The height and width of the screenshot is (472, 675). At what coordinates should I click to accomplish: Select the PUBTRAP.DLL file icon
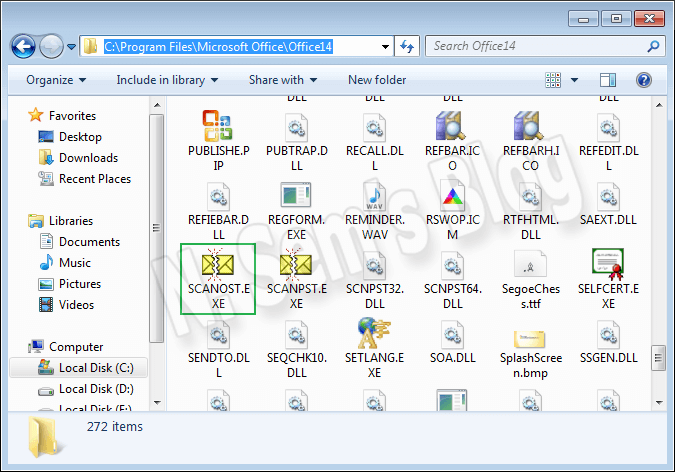coord(296,127)
